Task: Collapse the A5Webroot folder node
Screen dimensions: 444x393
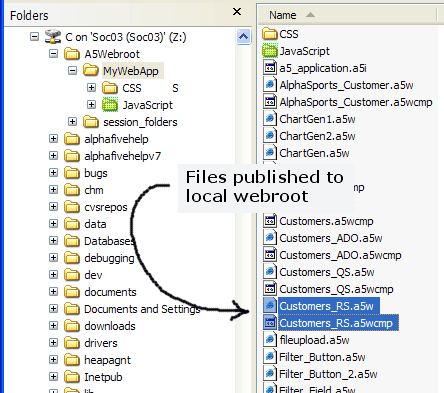Action: (53, 53)
